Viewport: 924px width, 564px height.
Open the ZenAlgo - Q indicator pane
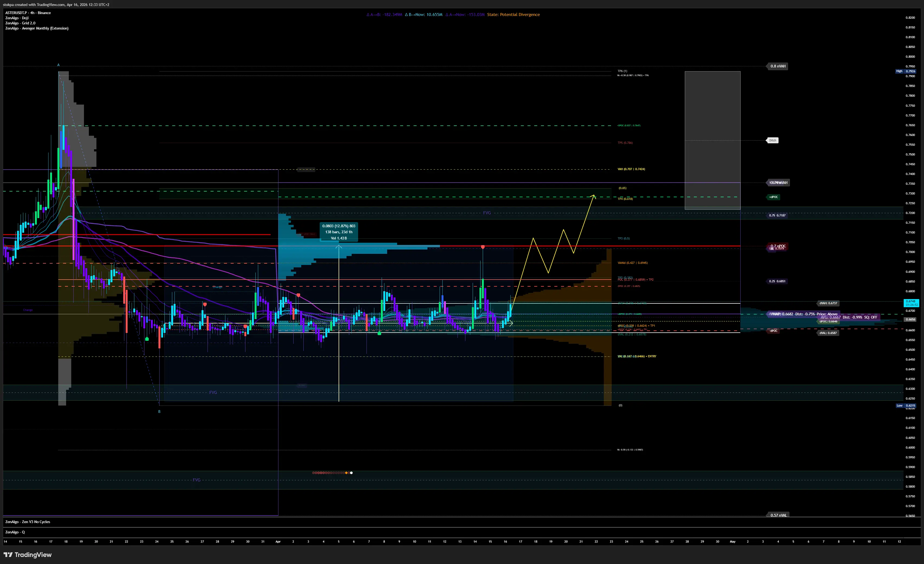[15, 532]
